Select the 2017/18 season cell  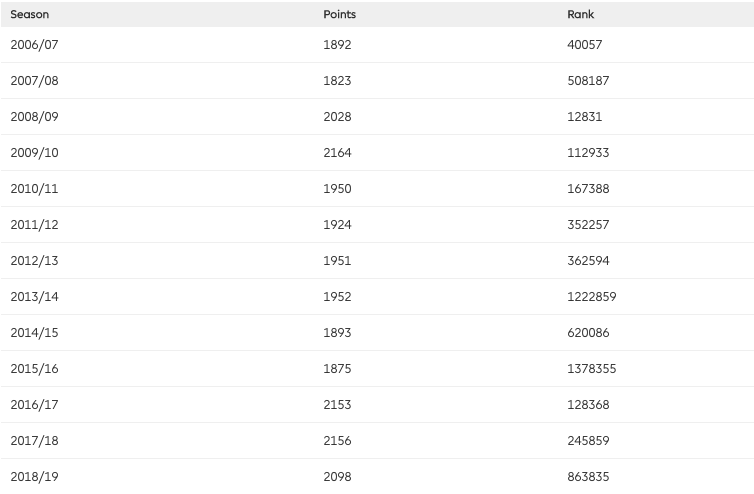(x=35, y=441)
